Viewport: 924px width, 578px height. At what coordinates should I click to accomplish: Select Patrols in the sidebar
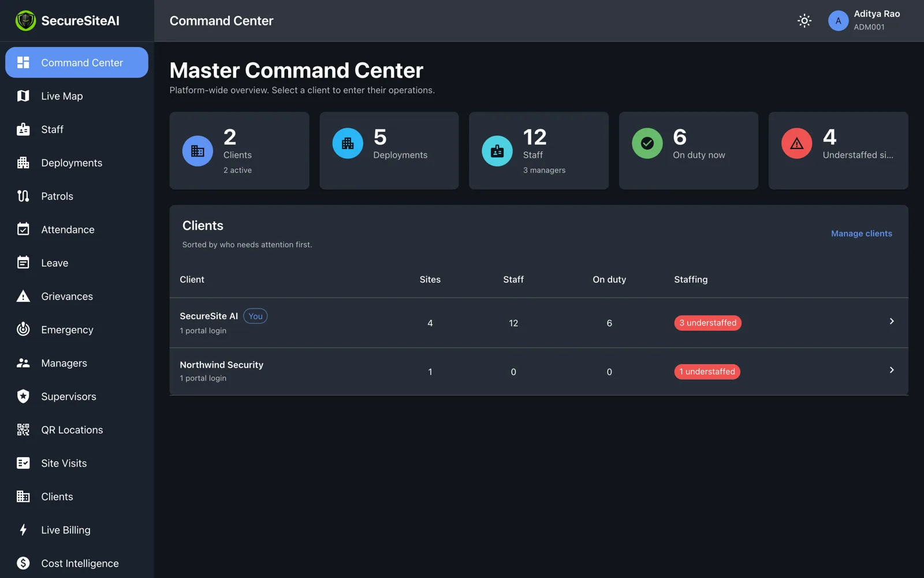click(x=77, y=196)
